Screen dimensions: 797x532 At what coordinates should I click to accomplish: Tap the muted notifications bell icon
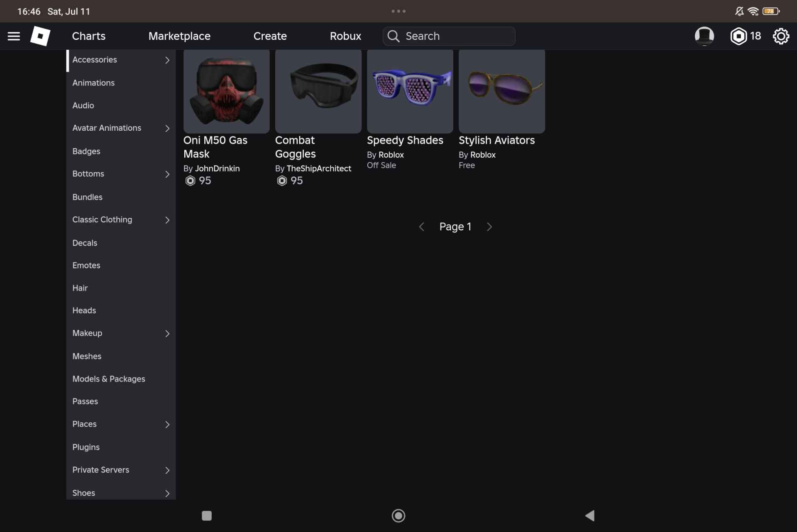click(739, 11)
